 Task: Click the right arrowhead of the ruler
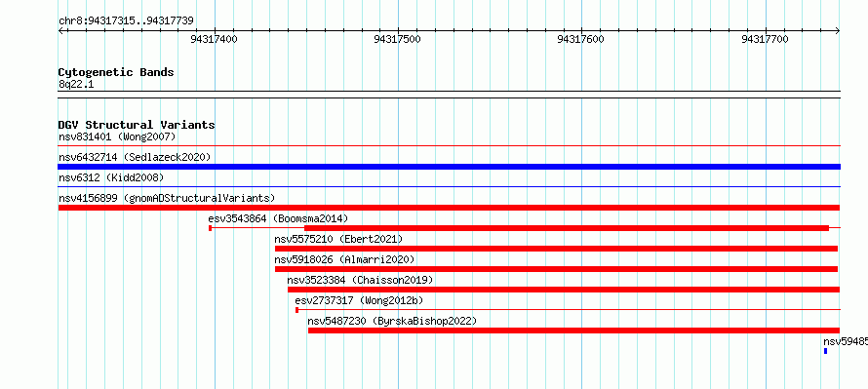pyautogui.click(x=837, y=31)
